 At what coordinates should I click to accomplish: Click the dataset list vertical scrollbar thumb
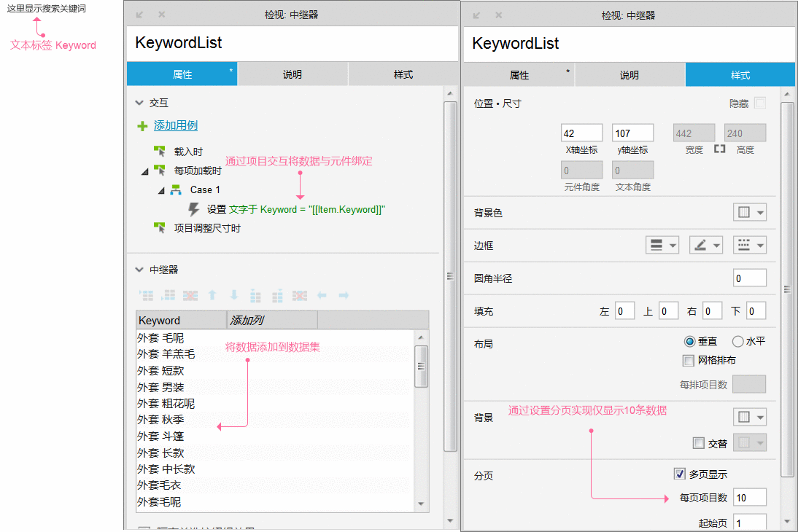421,367
